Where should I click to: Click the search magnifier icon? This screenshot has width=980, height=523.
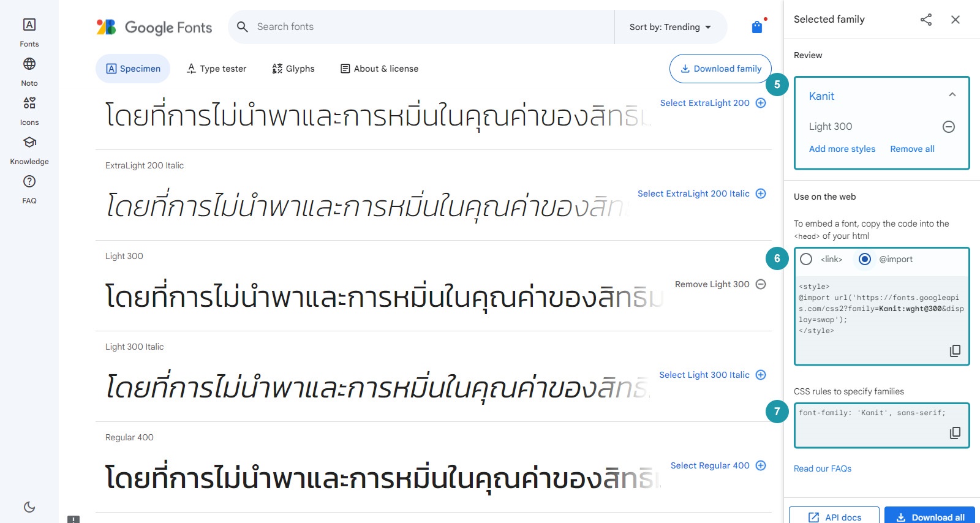243,27
